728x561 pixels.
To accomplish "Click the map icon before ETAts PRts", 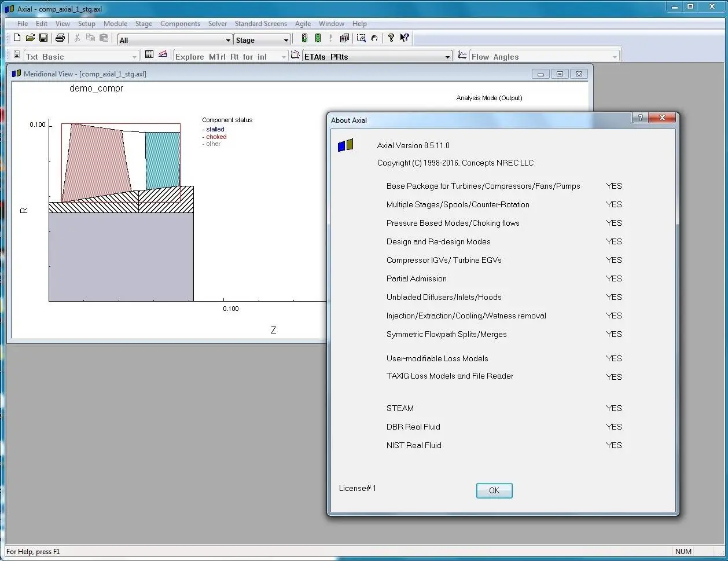I will tap(295, 55).
